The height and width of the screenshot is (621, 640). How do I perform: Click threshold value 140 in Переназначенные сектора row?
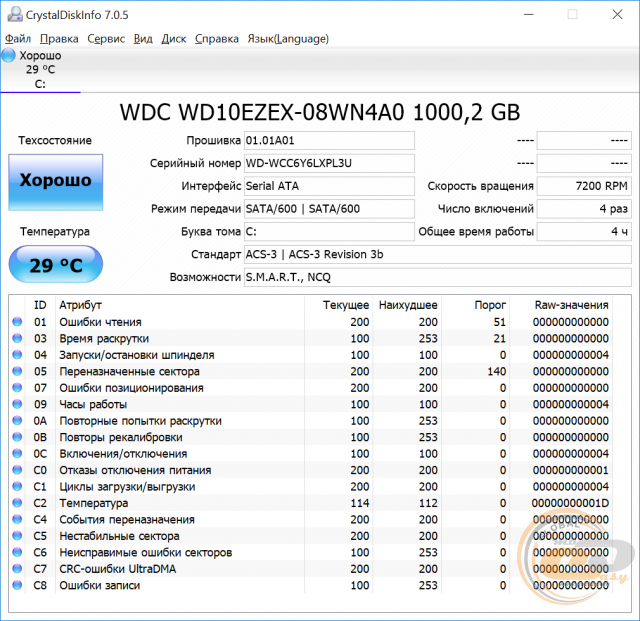[x=497, y=372]
